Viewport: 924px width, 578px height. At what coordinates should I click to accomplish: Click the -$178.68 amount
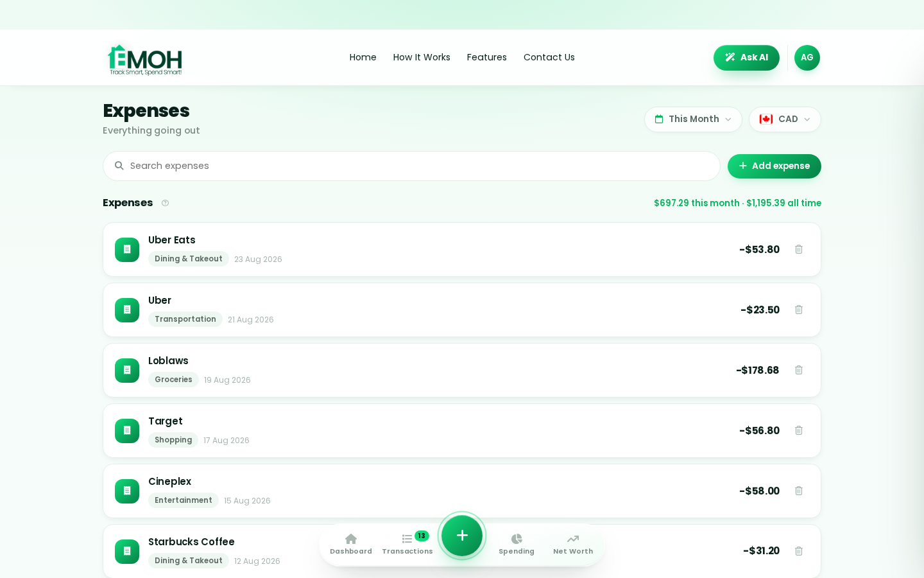[x=757, y=371]
